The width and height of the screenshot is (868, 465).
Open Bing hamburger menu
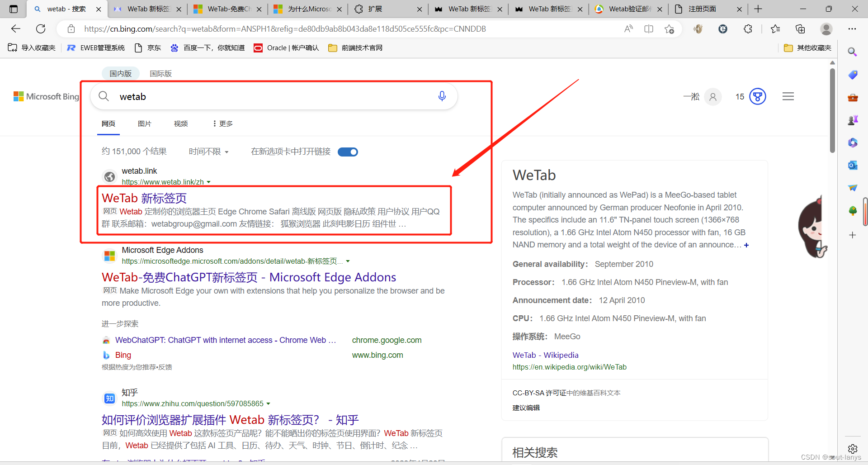coord(788,96)
